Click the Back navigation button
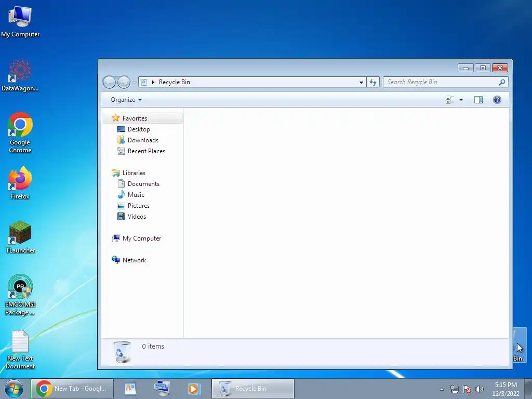 tap(109, 82)
